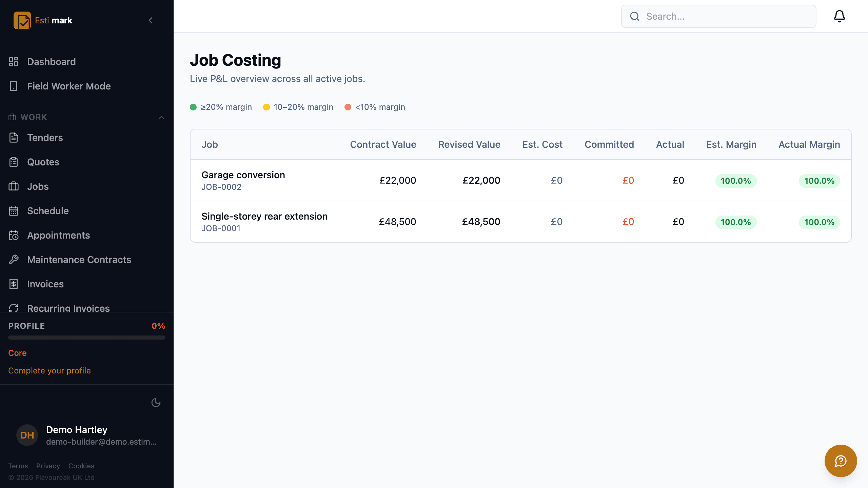Click the Jobs briefcase icon

(x=14, y=186)
